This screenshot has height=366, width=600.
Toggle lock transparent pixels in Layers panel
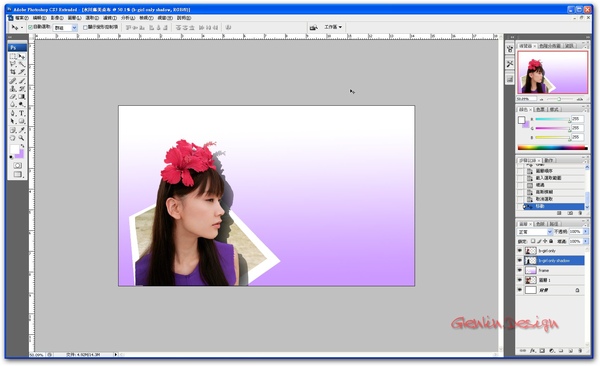(x=533, y=241)
